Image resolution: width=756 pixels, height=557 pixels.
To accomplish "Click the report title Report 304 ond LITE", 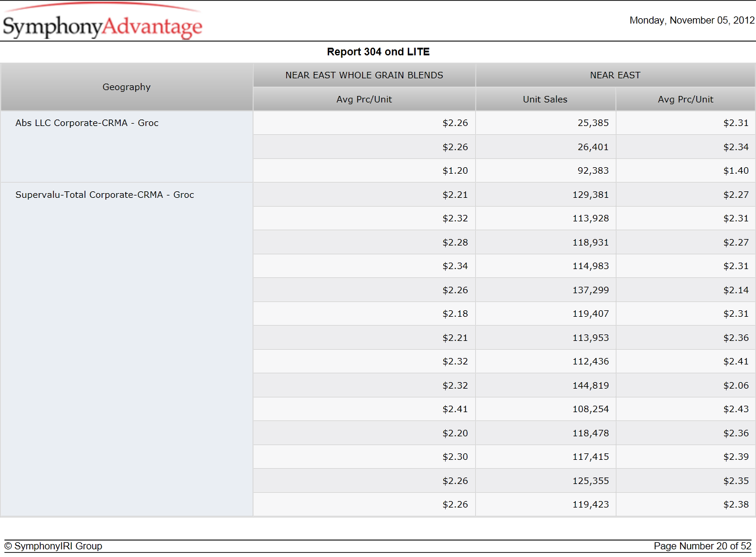I will [x=378, y=52].
